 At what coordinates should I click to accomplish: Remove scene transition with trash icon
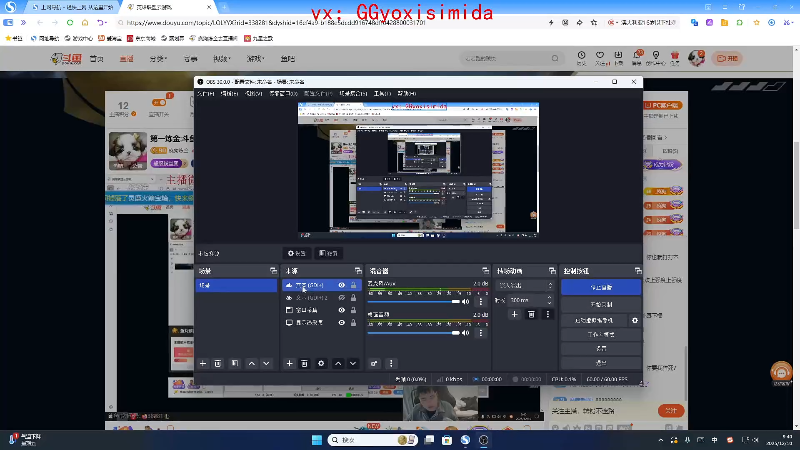(x=531, y=314)
